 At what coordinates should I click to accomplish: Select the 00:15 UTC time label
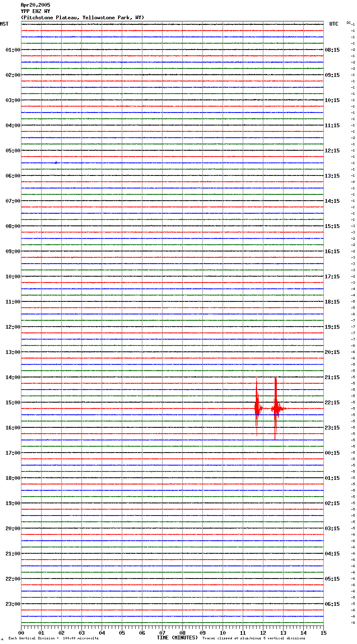(332, 453)
